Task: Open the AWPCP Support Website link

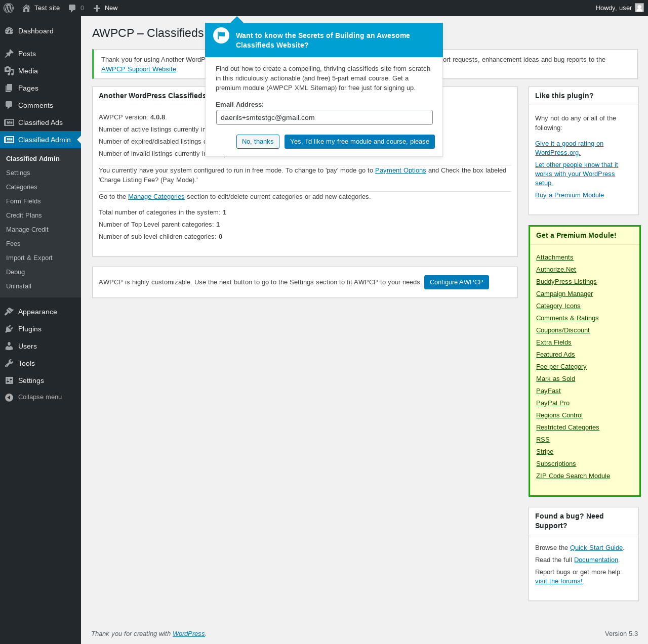Action: [139, 69]
